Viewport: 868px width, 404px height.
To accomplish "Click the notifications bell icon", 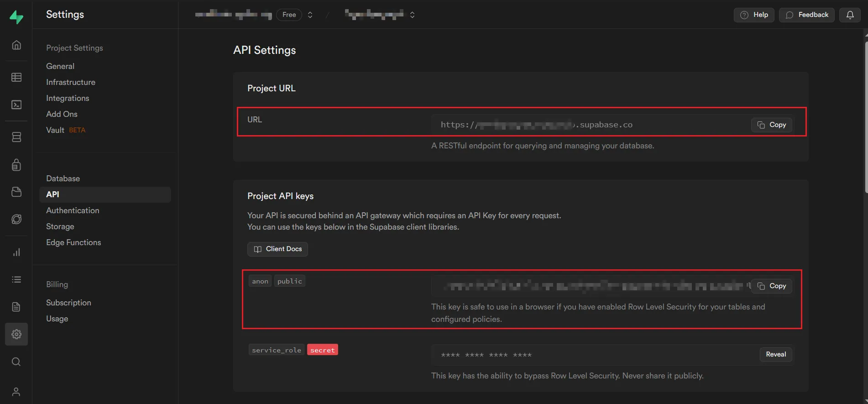I will 850,15.
